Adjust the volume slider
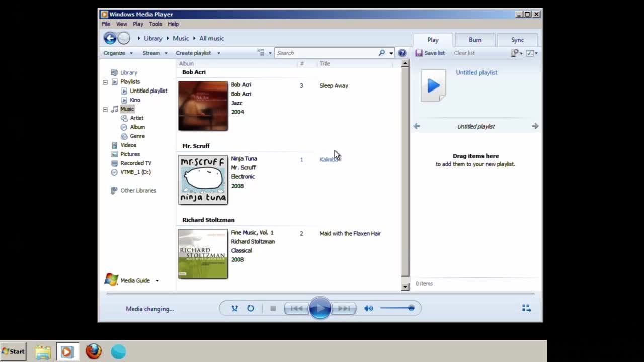Image resolution: width=644 pixels, height=362 pixels. tap(397, 308)
